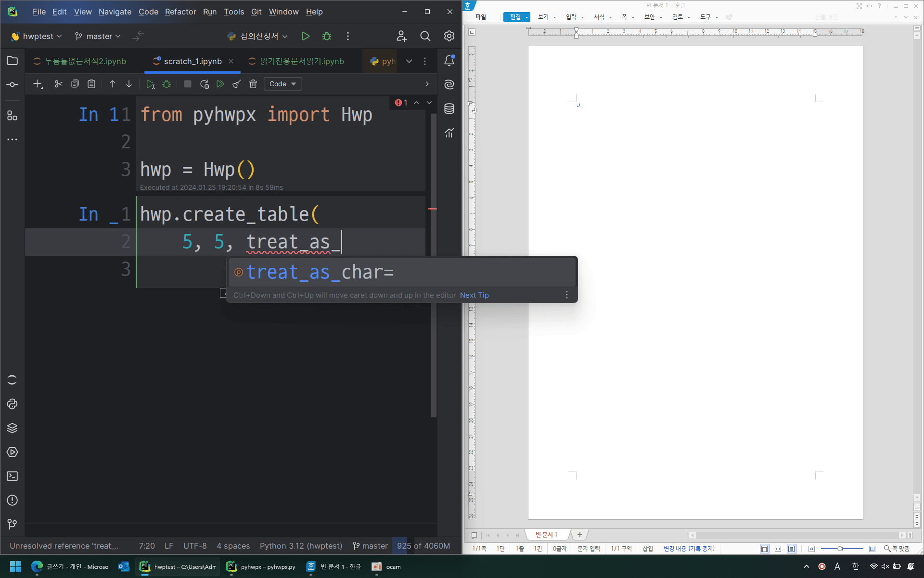
Task: Open the Terminal tool window
Action: pyautogui.click(x=12, y=476)
